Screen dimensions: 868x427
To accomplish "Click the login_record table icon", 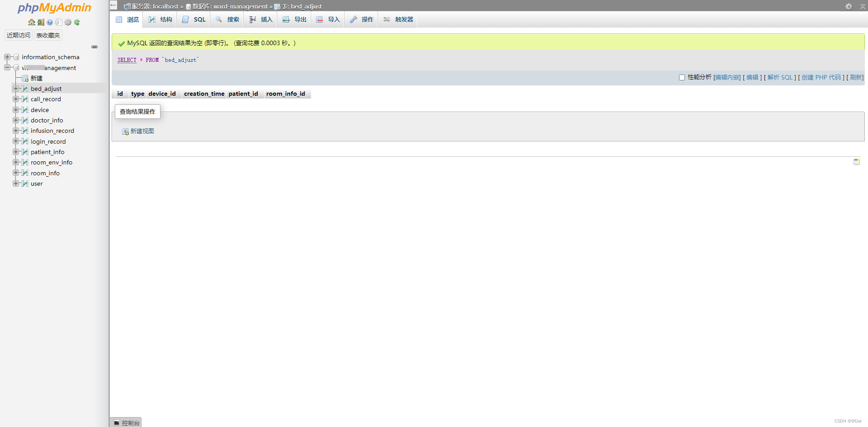I will [x=25, y=141].
